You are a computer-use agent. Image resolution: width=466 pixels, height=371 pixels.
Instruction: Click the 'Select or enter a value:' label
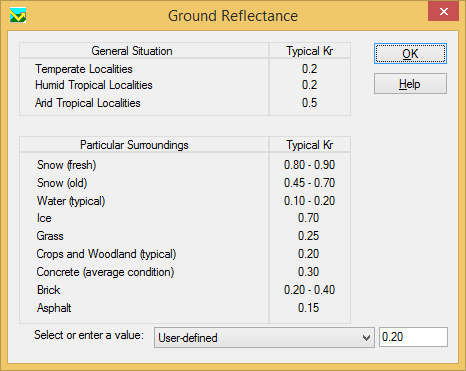click(89, 335)
